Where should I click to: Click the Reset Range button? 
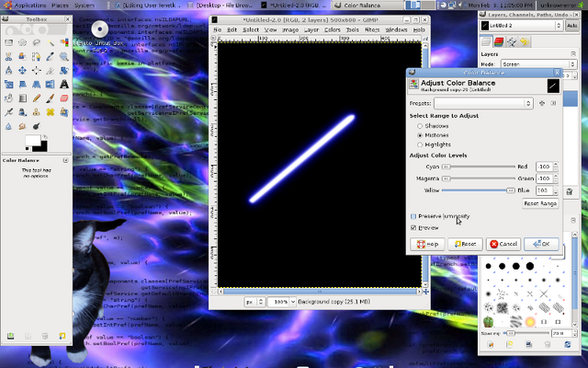tap(540, 203)
